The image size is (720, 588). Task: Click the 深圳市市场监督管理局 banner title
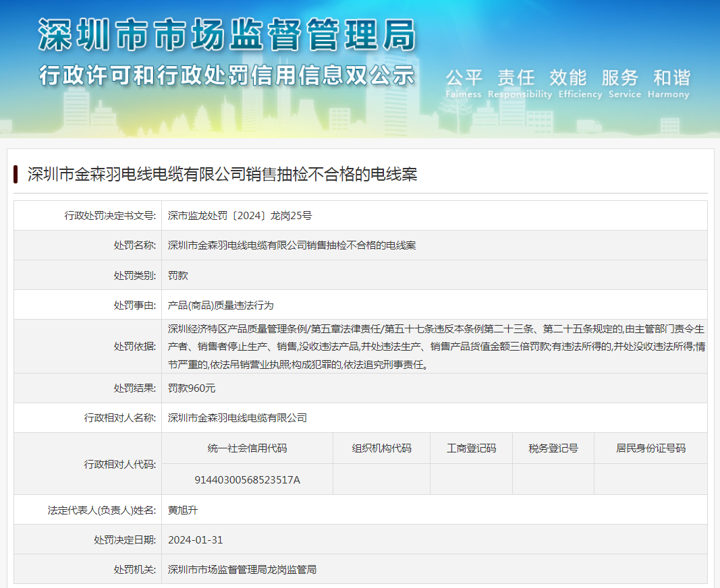pyautogui.click(x=227, y=34)
